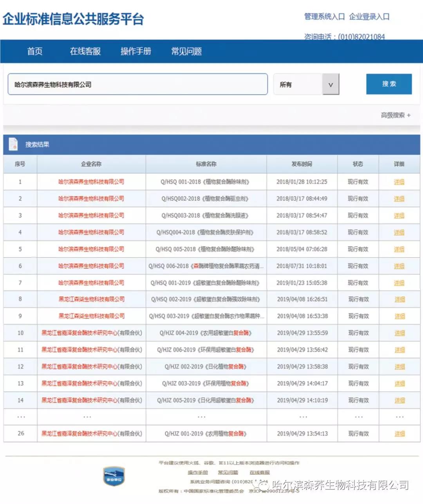Click date 2018/07/31 10:18:01
Image resolution: width=423 pixels, height=504 pixels.
(x=302, y=266)
